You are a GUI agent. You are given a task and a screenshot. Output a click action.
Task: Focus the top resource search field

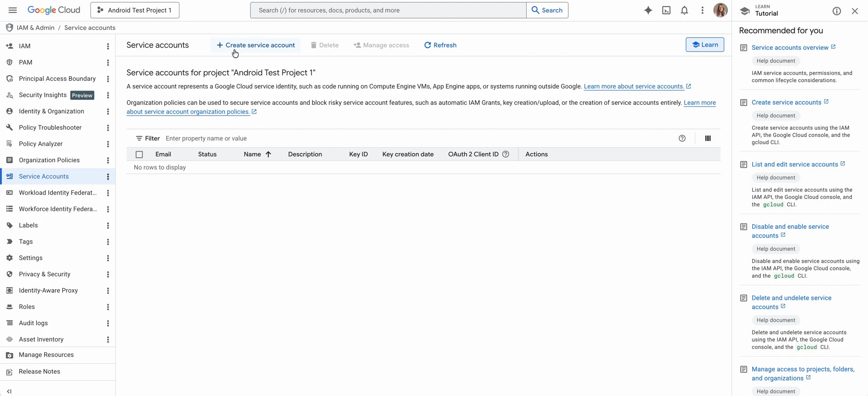point(388,10)
